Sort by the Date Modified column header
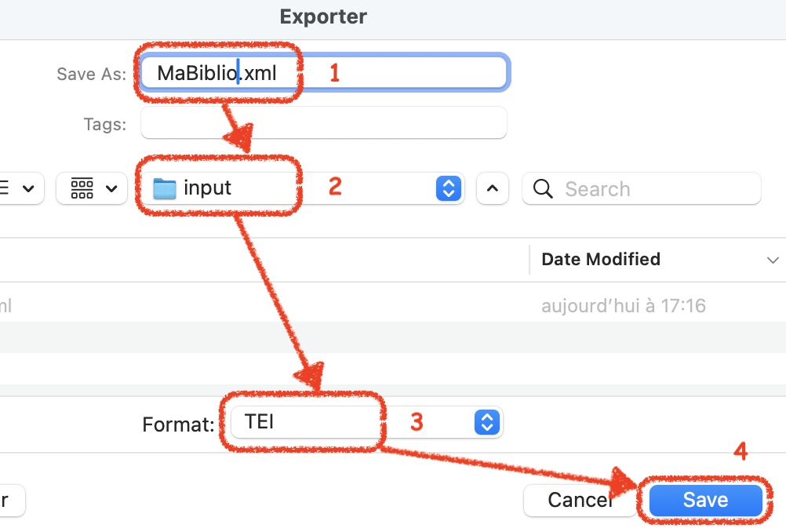 (601, 259)
